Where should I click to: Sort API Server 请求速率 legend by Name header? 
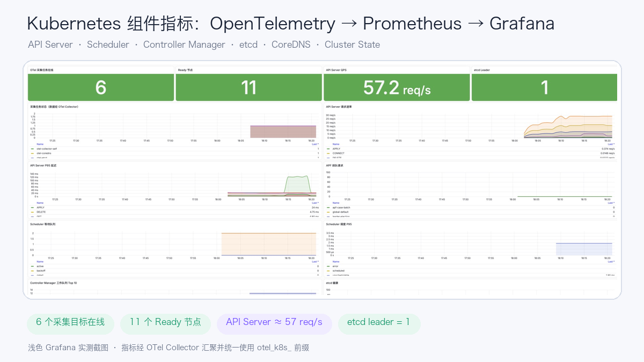pyautogui.click(x=336, y=144)
